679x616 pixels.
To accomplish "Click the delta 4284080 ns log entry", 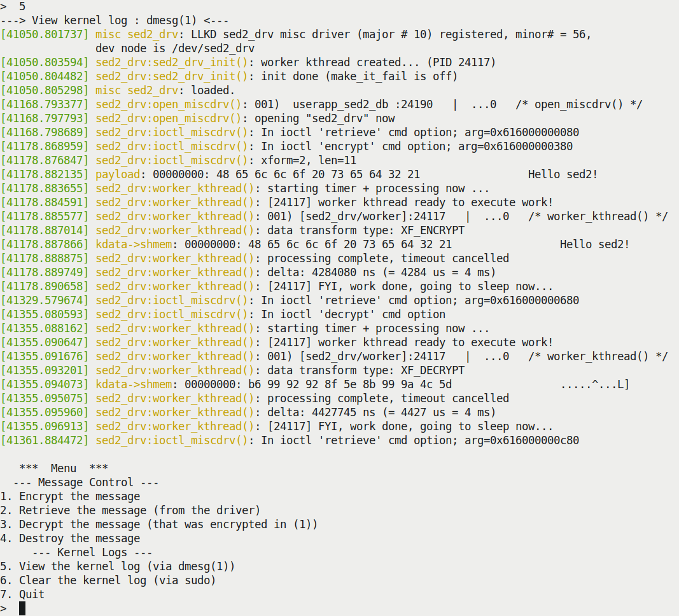I will click(x=249, y=272).
